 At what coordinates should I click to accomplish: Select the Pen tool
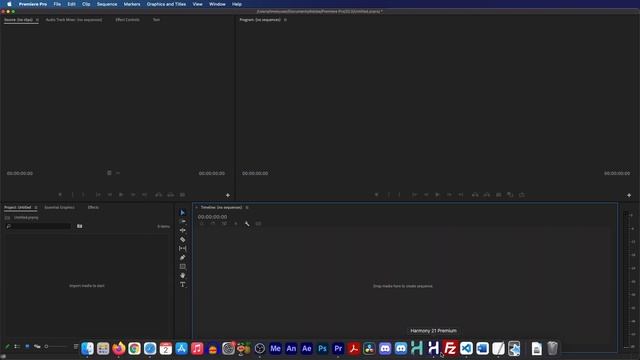coord(182,258)
